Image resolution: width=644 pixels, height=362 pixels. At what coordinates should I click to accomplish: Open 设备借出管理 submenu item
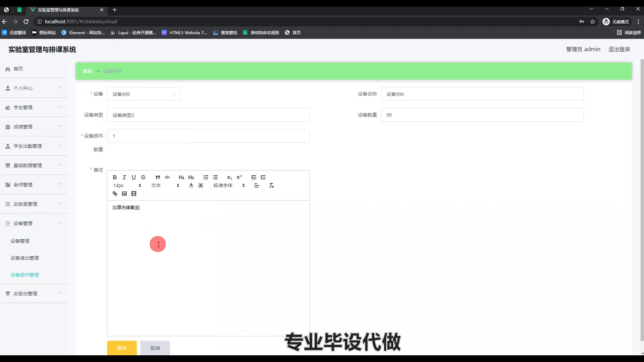pos(25,258)
